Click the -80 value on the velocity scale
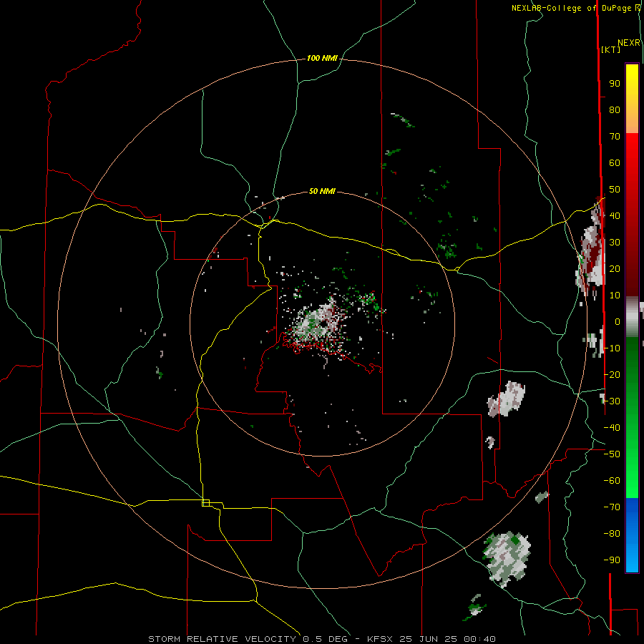Screen dimensions: 644x644 tap(612, 534)
